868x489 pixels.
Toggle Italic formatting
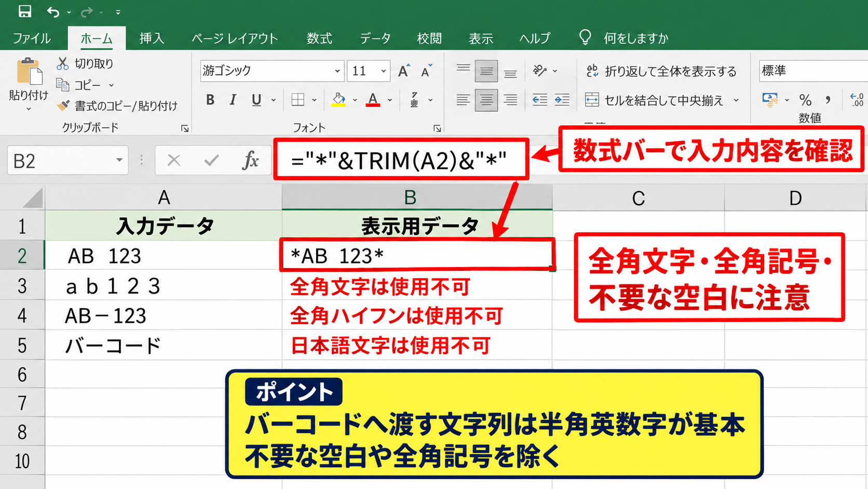[233, 100]
